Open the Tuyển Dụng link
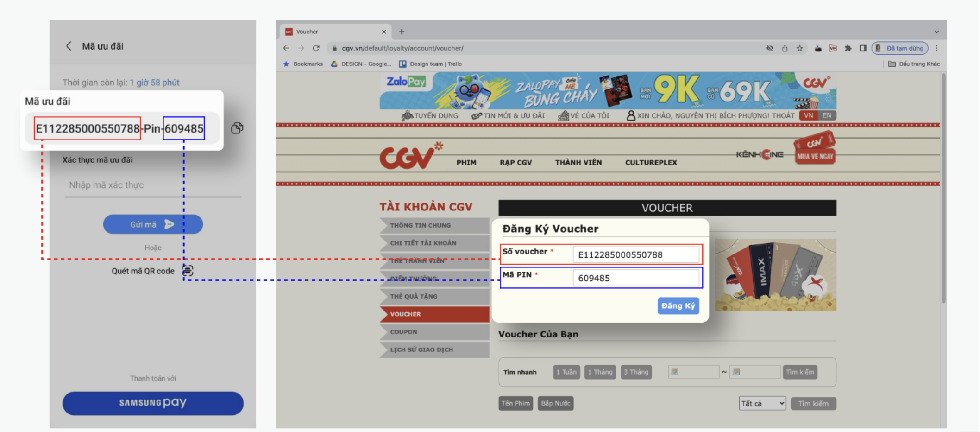Viewport: 980px width, 432px height. pyautogui.click(x=430, y=115)
